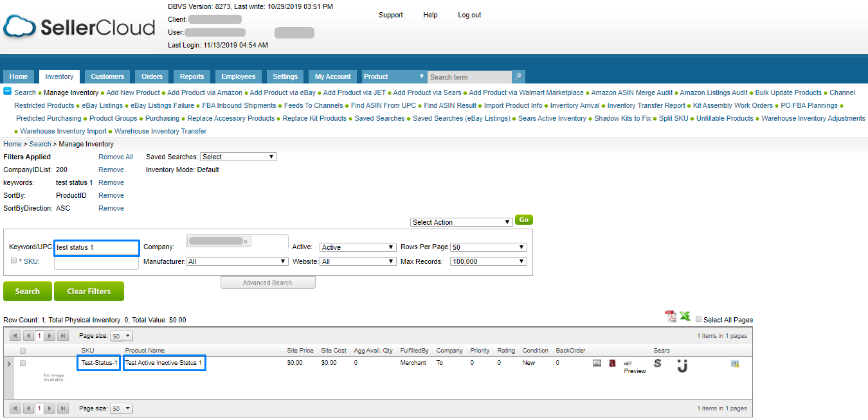Click the SellerCloud logo

tap(79, 27)
